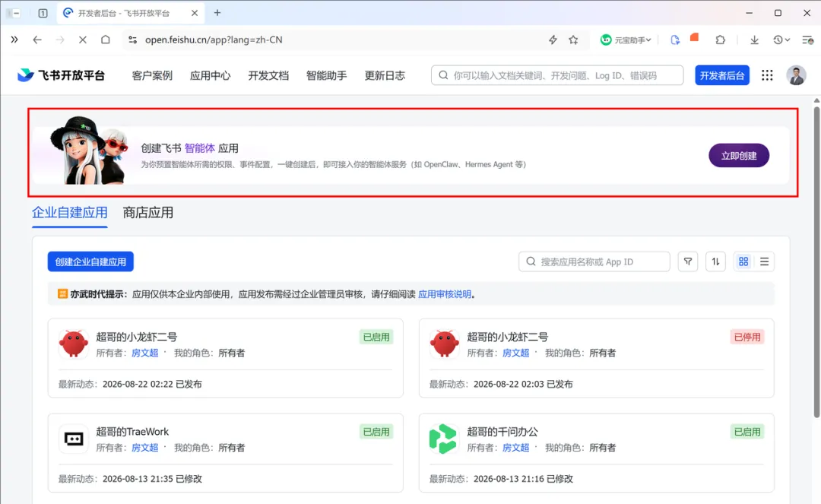Switch to grid card view
The height and width of the screenshot is (504, 821).
(743, 262)
